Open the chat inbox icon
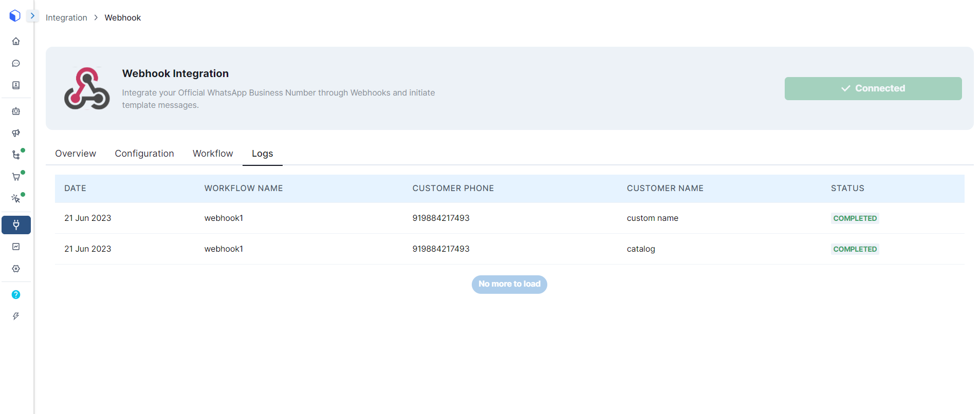This screenshot has height=414, width=980. (x=16, y=63)
